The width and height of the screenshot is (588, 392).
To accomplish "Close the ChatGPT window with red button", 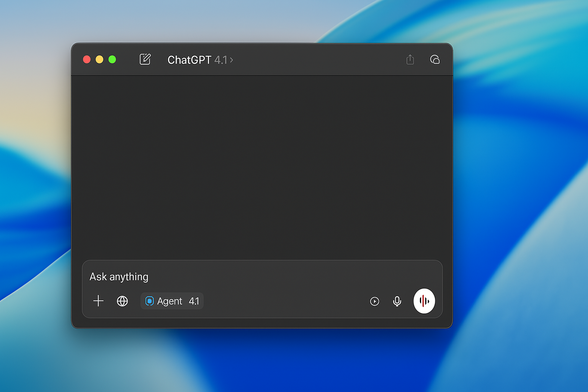I will [87, 59].
